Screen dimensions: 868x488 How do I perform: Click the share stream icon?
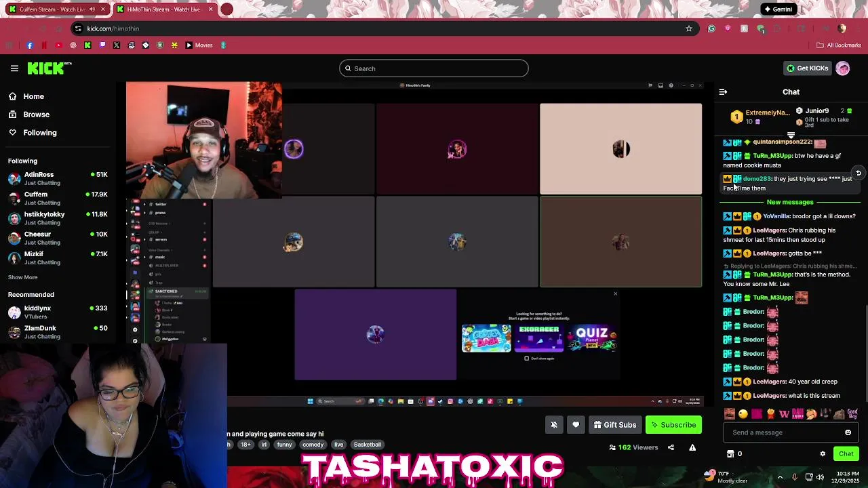pos(671,447)
